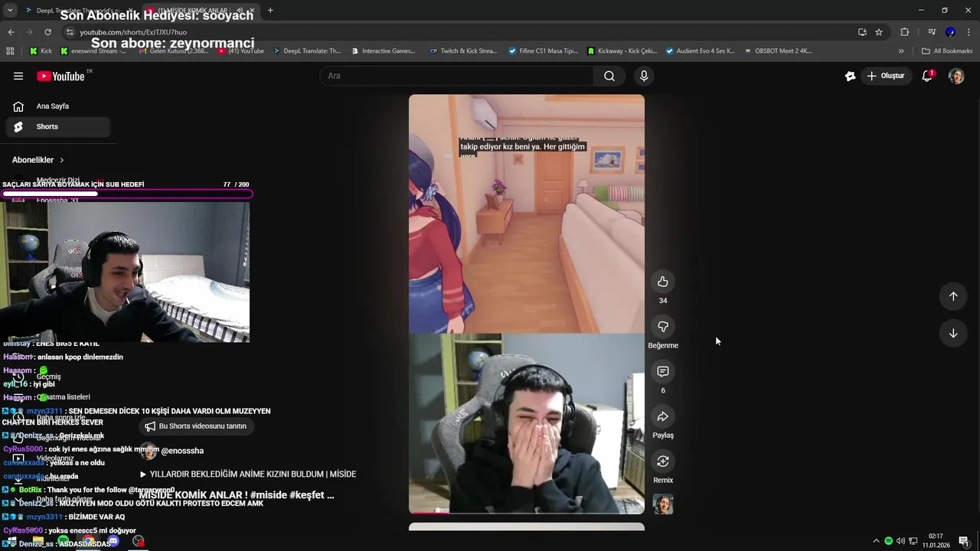Open the tab search dropdown arrow
Screen dimensions: 980x551
click(10, 11)
